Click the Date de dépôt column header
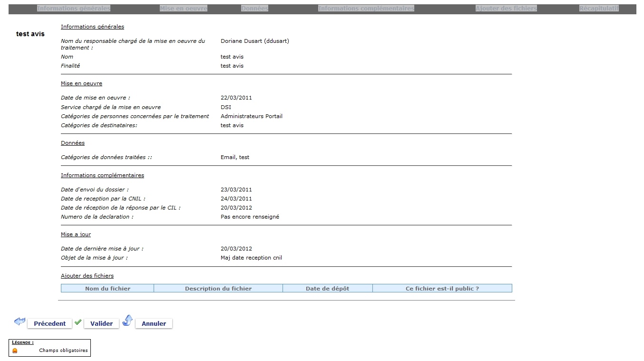 327,289
